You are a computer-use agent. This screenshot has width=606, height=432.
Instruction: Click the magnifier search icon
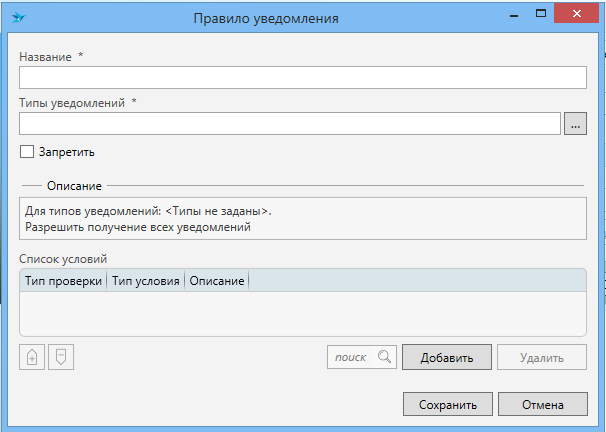click(385, 357)
